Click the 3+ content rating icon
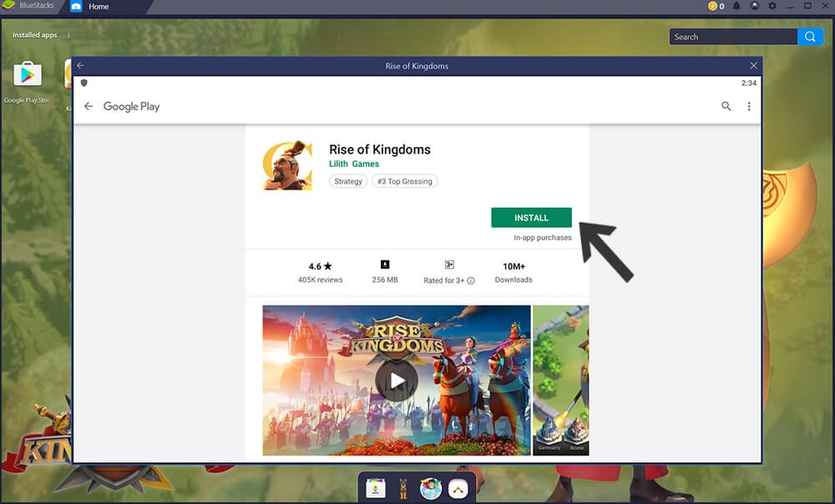Screen dimensions: 835x504 449,265
